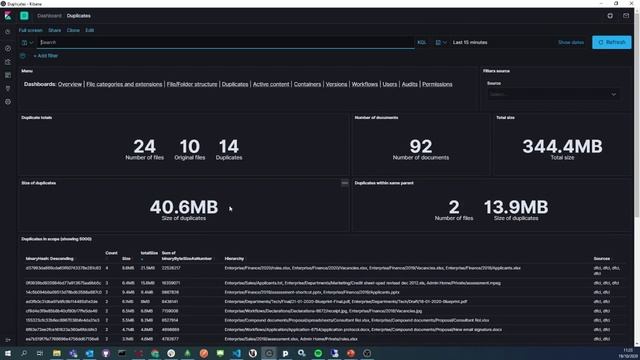Click Add filter link

46,56
